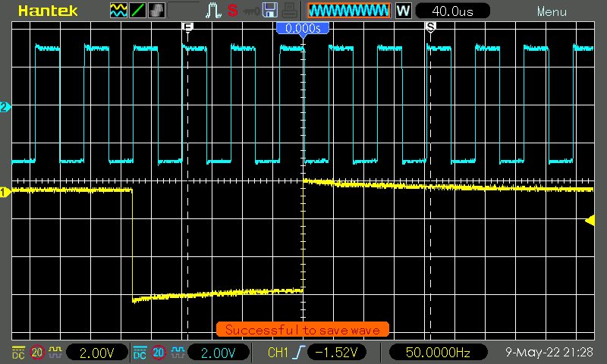This screenshot has height=364, width=607.
Task: Click the red S status icon
Action: (233, 11)
